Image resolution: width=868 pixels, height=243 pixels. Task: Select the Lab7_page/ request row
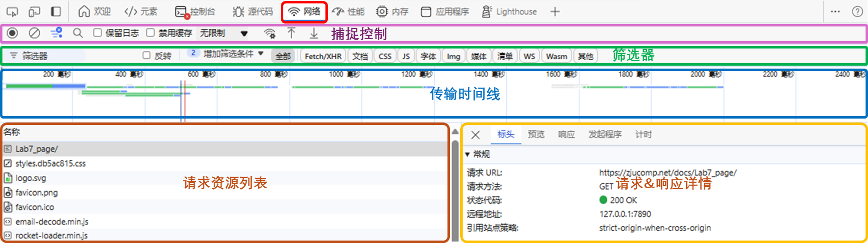(225, 149)
